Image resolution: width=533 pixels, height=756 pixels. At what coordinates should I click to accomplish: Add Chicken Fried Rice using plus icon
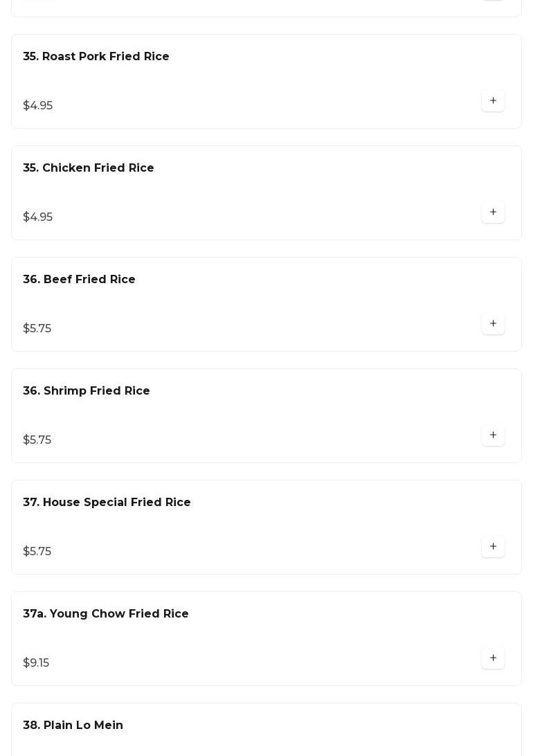(493, 212)
